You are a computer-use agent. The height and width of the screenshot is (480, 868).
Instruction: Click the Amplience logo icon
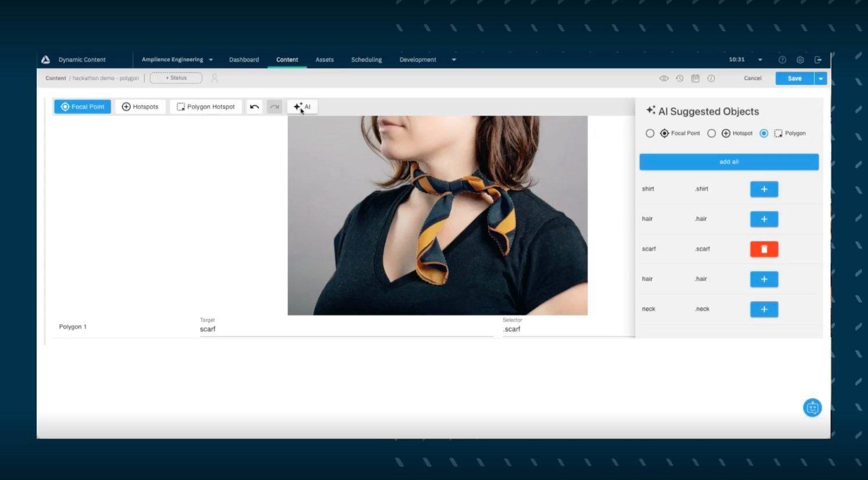[45, 59]
